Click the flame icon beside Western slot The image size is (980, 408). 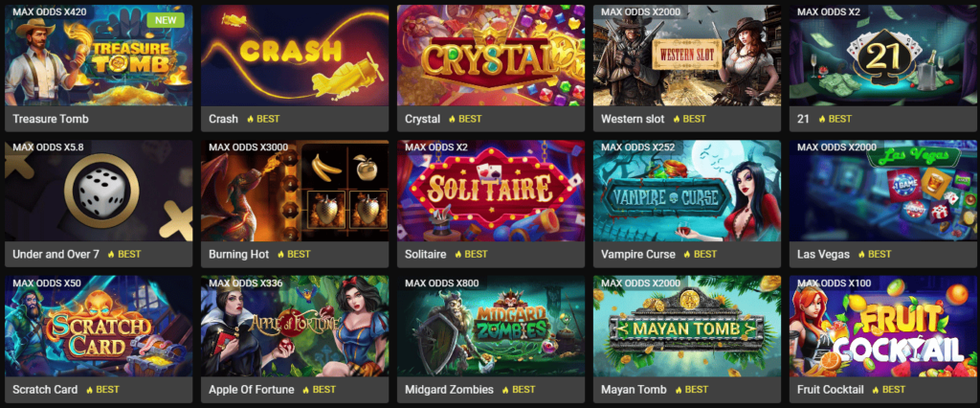tap(677, 119)
